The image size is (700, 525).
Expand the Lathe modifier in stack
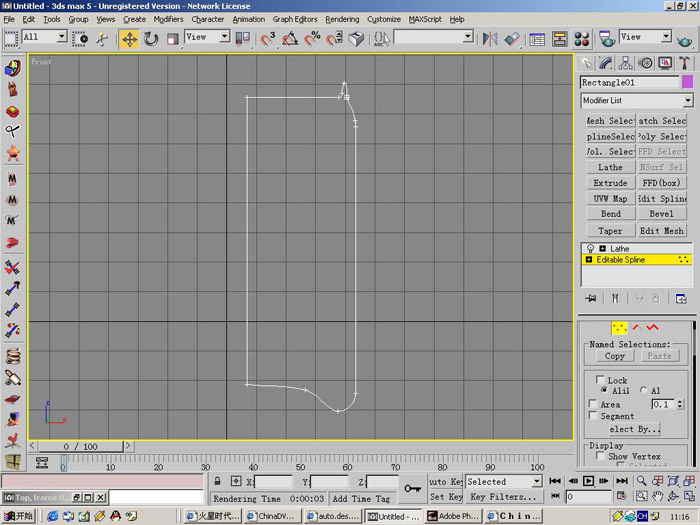coord(603,249)
